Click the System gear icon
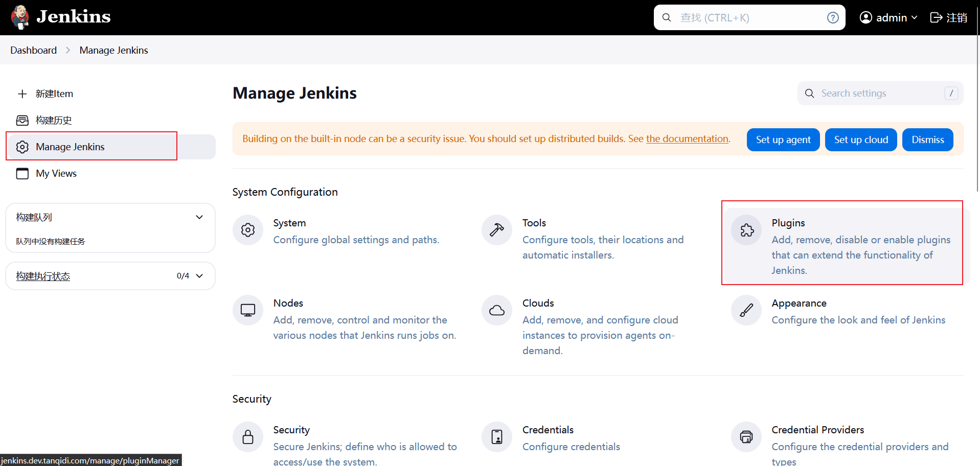Screen dimensions: 980x466 click(248, 230)
